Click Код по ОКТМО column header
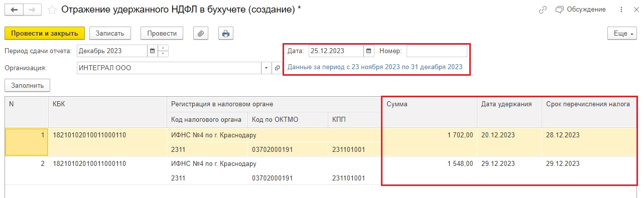Screen dimensions: 644x198 (288, 119)
